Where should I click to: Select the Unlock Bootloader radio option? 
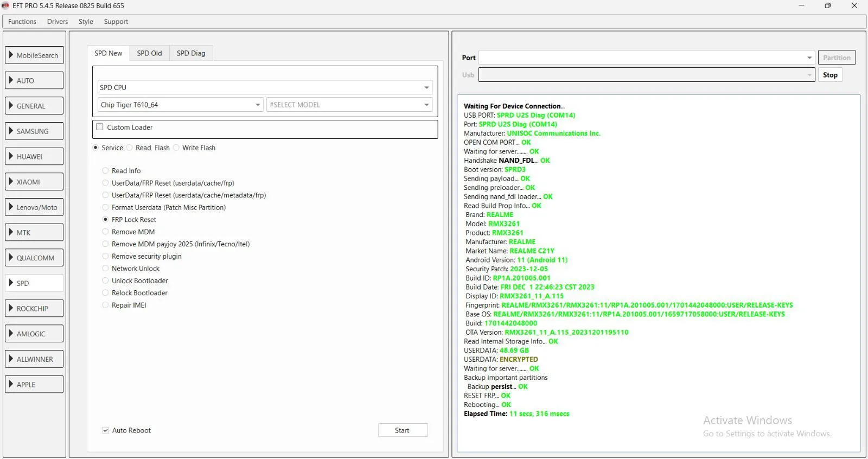(106, 280)
